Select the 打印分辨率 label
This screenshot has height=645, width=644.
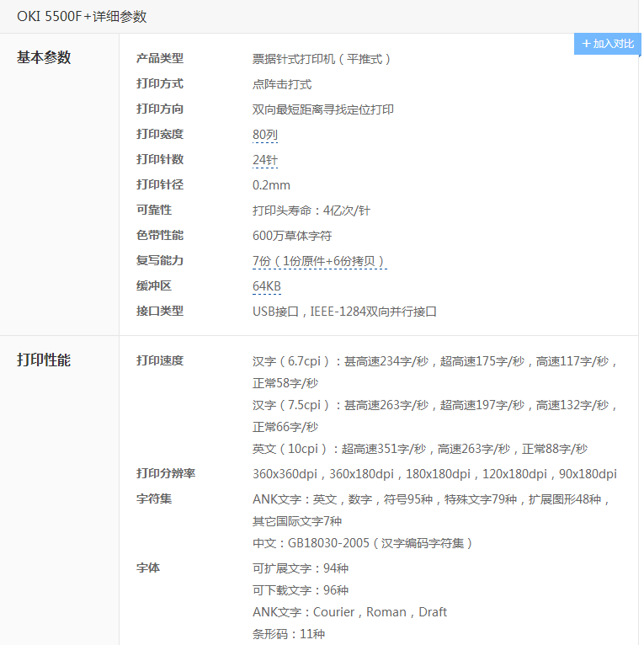click(166, 473)
